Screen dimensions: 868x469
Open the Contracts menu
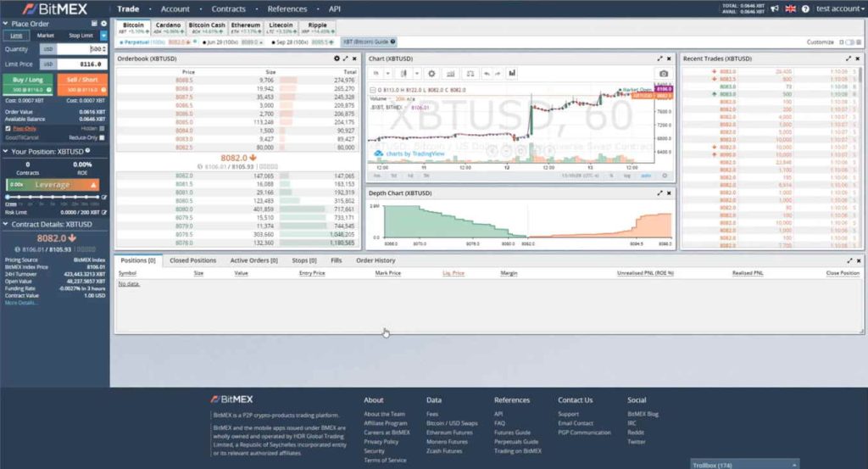[228, 8]
